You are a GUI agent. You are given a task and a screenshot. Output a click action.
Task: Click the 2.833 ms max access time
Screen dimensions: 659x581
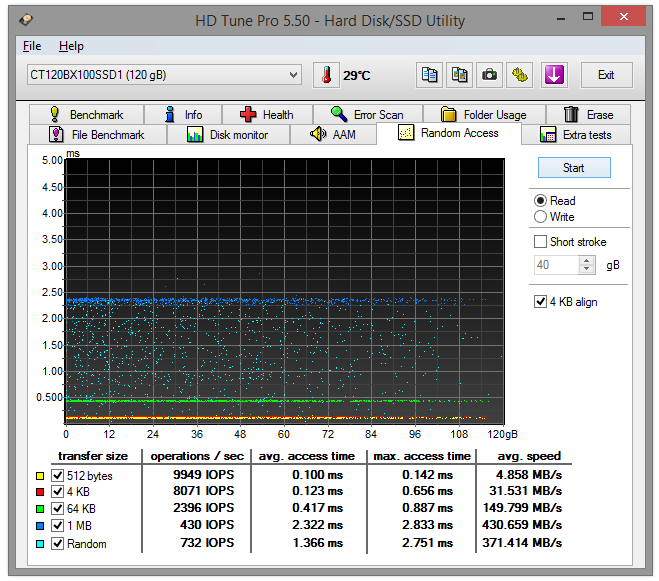tap(427, 525)
